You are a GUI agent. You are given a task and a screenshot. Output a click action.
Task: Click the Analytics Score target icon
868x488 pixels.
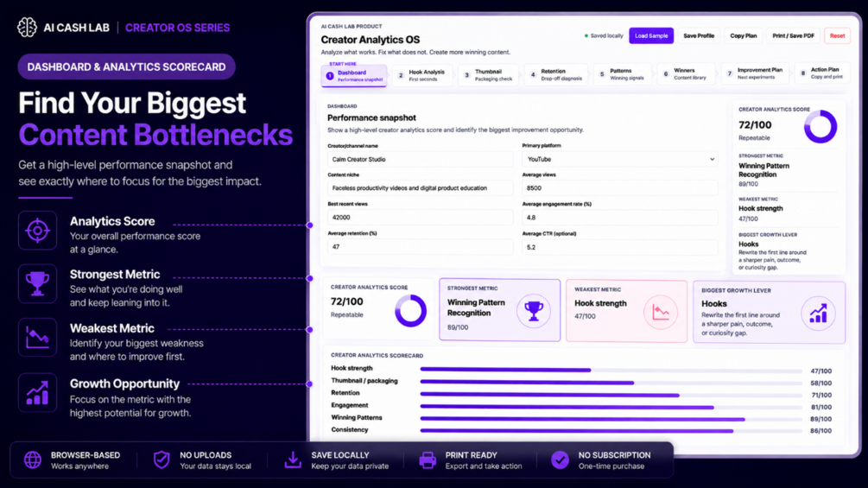[x=37, y=230]
